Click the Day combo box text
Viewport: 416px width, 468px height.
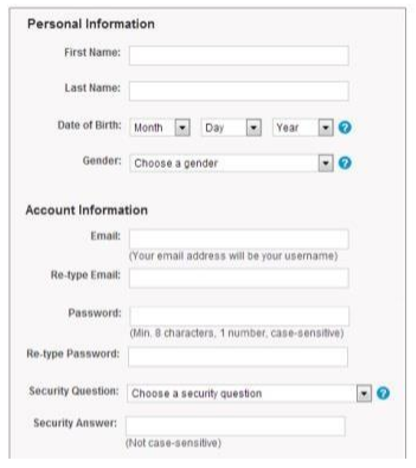point(214,128)
